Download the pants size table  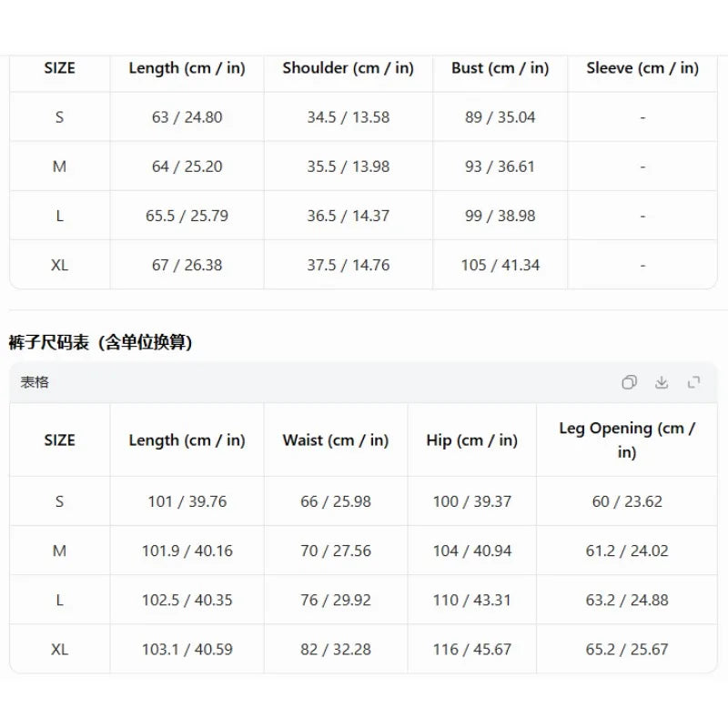point(662,382)
